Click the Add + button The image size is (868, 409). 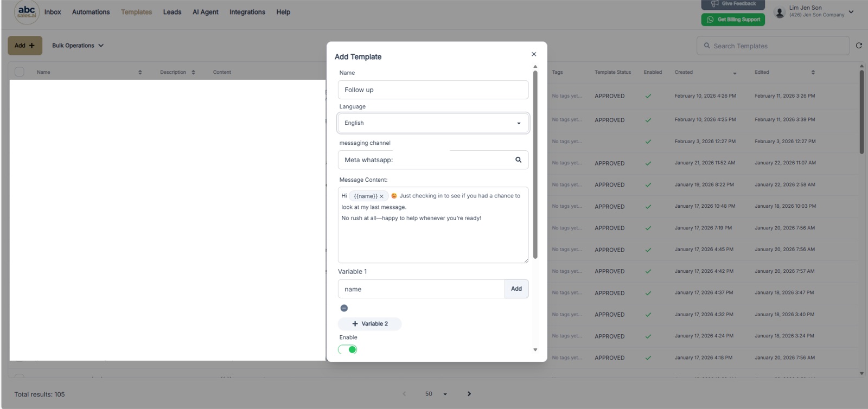pyautogui.click(x=25, y=46)
